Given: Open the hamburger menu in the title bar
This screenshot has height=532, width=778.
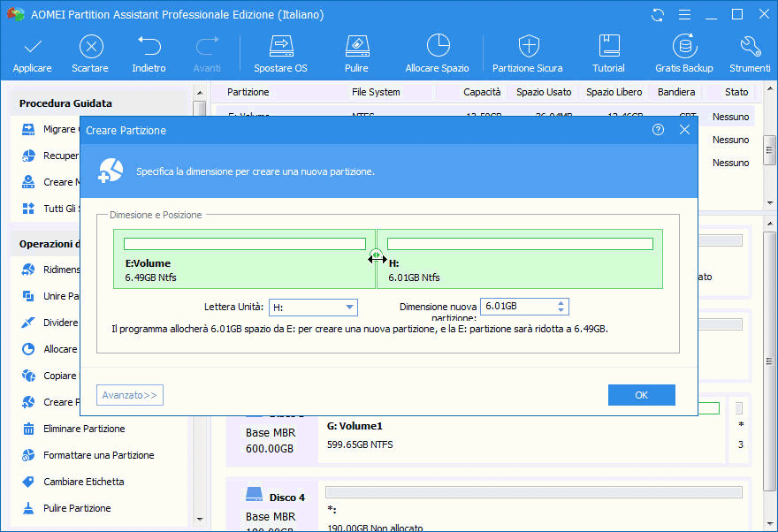Looking at the screenshot, I should [x=684, y=15].
